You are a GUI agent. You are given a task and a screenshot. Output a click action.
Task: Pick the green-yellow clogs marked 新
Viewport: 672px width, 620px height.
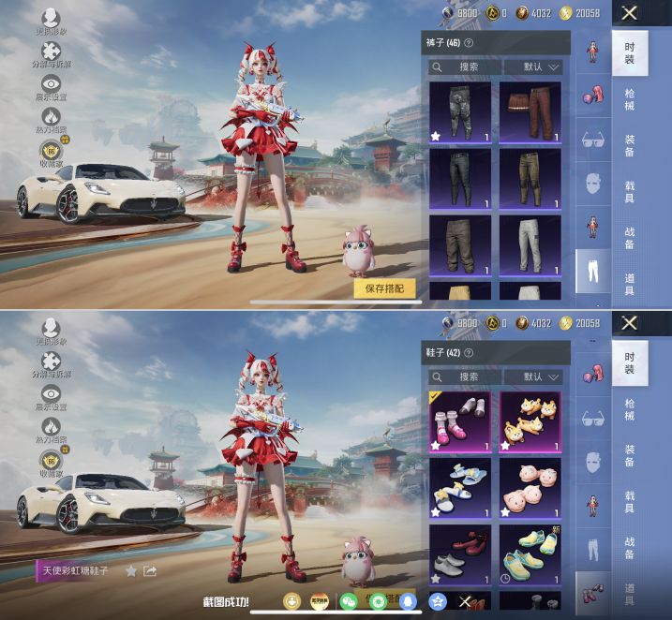pos(530,553)
